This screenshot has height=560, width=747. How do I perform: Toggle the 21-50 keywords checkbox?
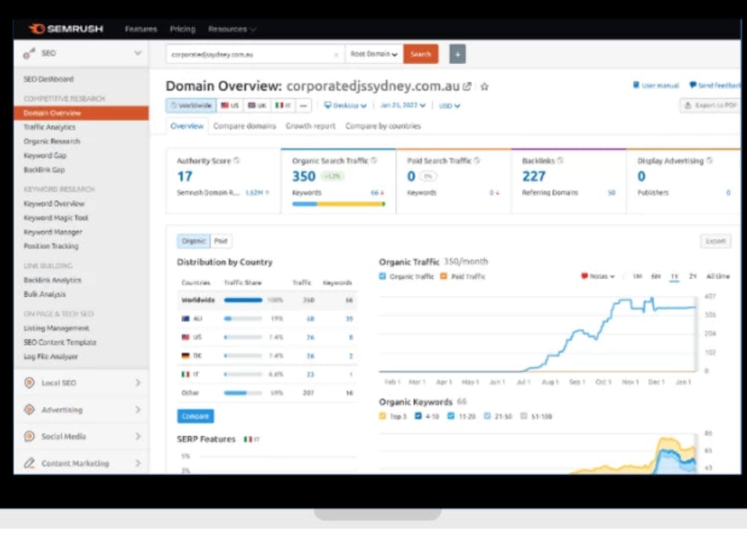(487, 416)
